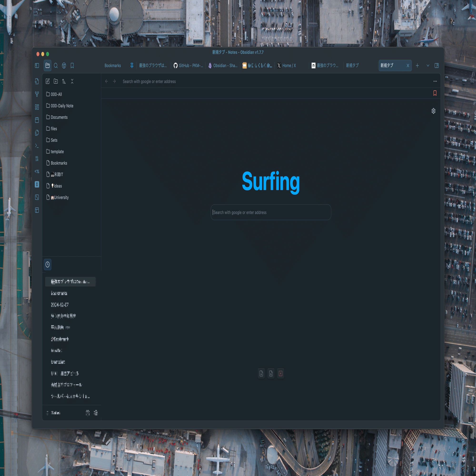Screen dimensions: 476x476
Task: Toggle the right sidebar
Action: tap(436, 65)
